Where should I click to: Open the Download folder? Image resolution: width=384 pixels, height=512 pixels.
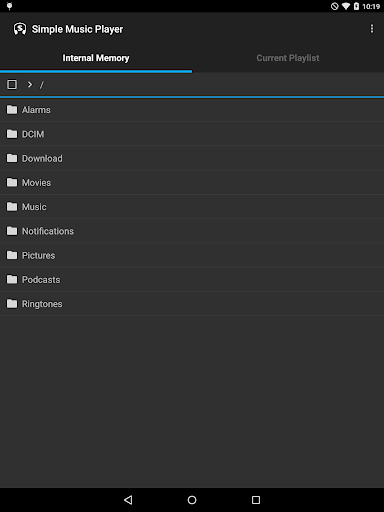pyautogui.click(x=192, y=158)
